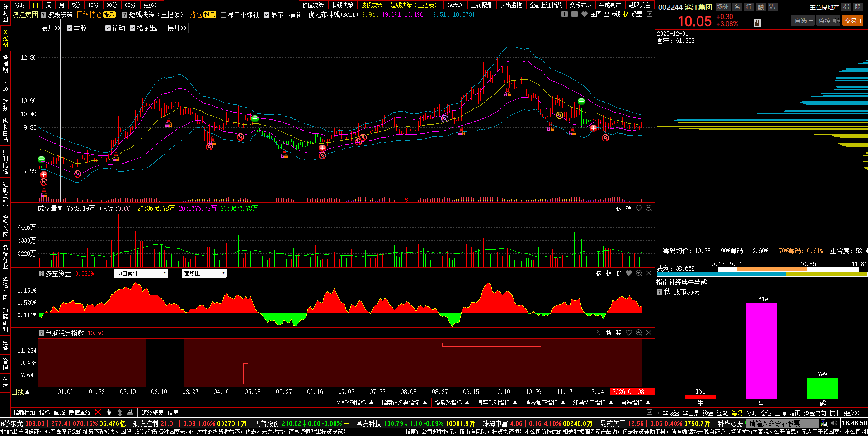Toggle the 本股 checkbox
The width and height of the screenshot is (868, 436).
70,28
